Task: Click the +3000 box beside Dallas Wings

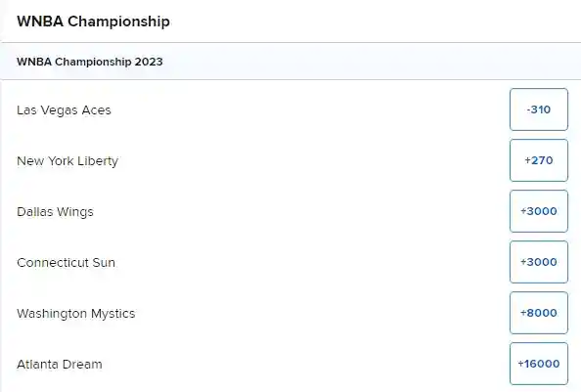Action: [x=539, y=211]
